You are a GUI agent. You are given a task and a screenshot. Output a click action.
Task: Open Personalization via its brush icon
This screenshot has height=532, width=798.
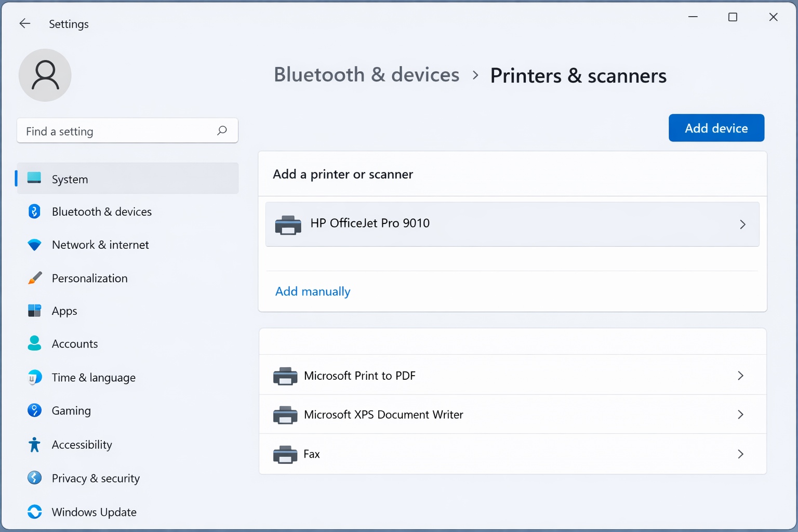coord(34,278)
